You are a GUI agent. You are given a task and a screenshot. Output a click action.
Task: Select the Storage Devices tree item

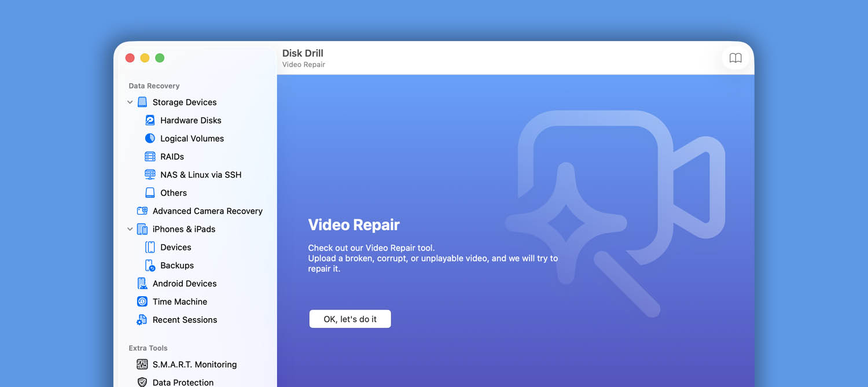coord(185,102)
